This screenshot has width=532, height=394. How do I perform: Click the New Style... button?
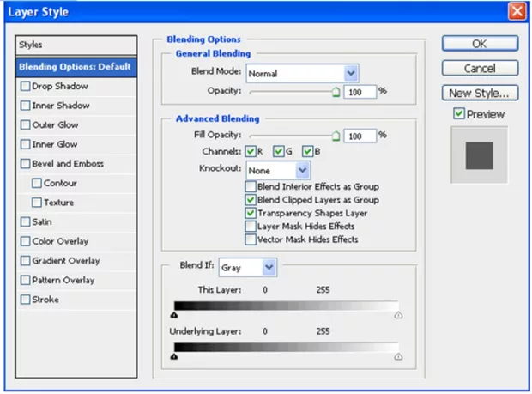(480, 93)
